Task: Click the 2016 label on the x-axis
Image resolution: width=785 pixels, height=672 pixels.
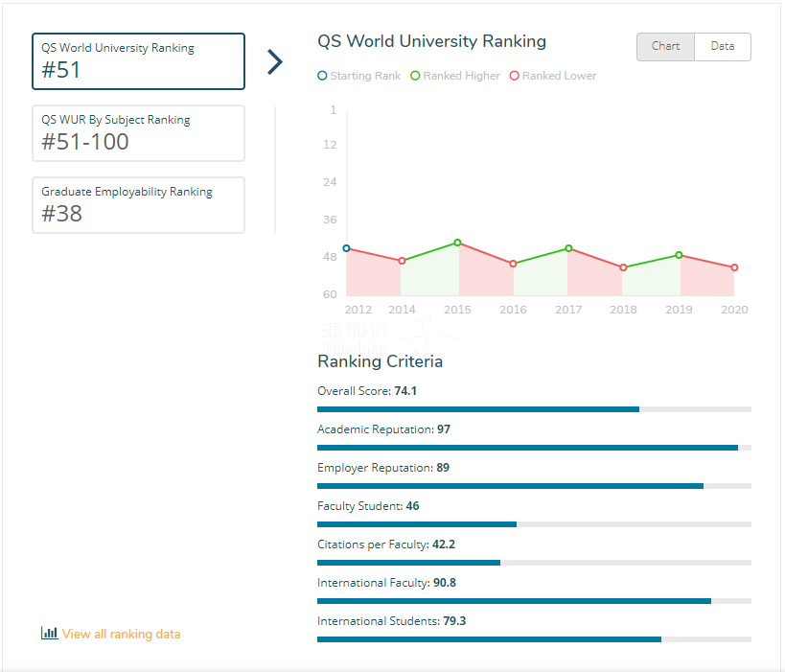Action: (x=513, y=310)
